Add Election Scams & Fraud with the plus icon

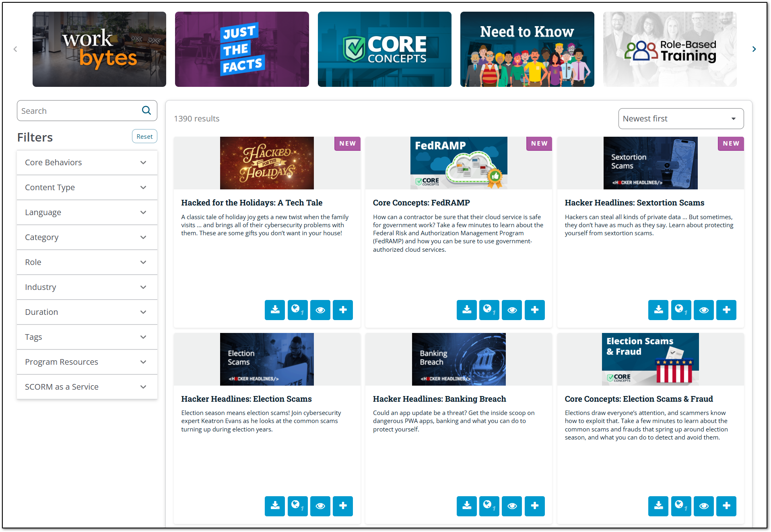(726, 506)
